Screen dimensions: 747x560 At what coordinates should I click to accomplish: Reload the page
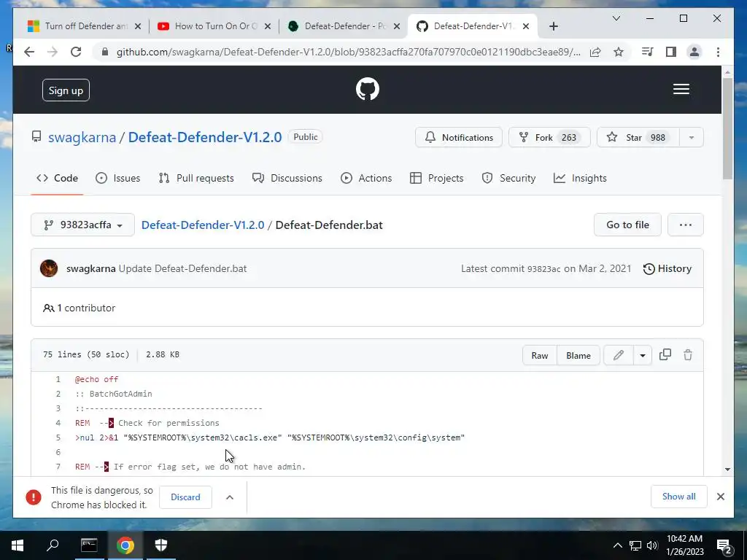point(76,52)
